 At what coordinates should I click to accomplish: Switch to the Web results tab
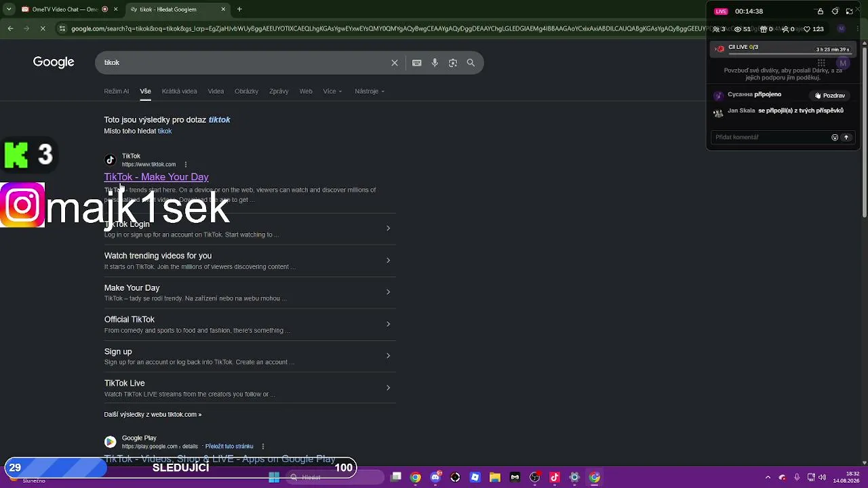[306, 91]
